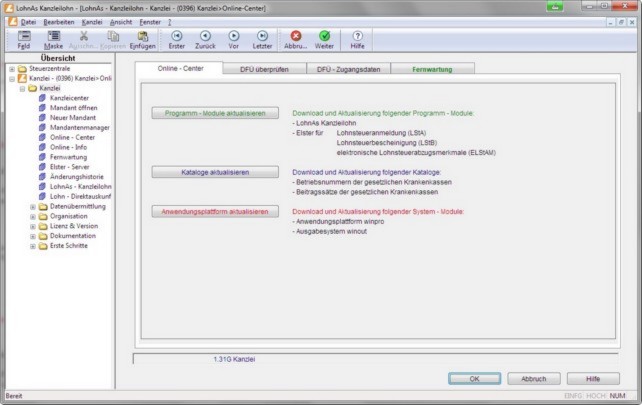Open the Kanzlei menu
The width and height of the screenshot is (642, 405).
(x=92, y=22)
